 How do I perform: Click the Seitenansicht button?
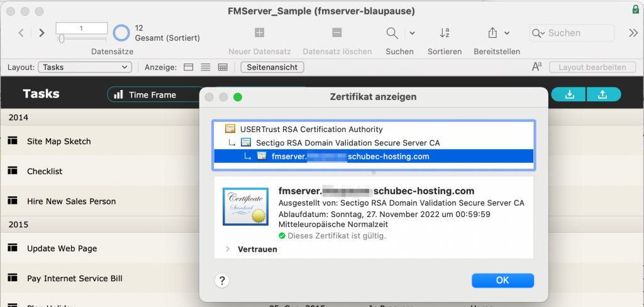(x=272, y=67)
